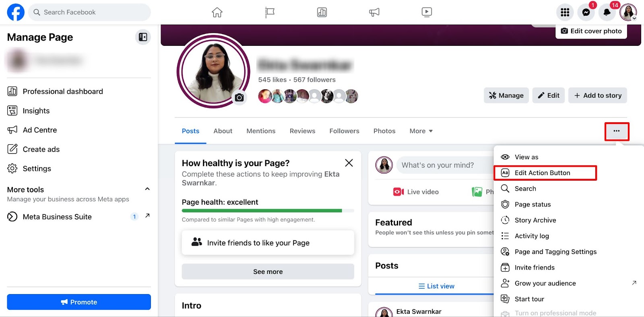The width and height of the screenshot is (644, 317).
Task: Switch to the Followers tab
Action: (344, 131)
